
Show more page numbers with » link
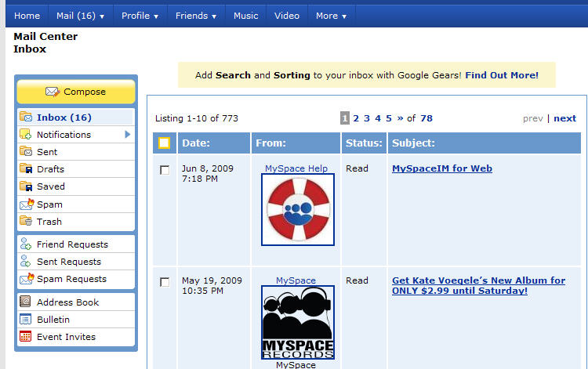click(400, 118)
